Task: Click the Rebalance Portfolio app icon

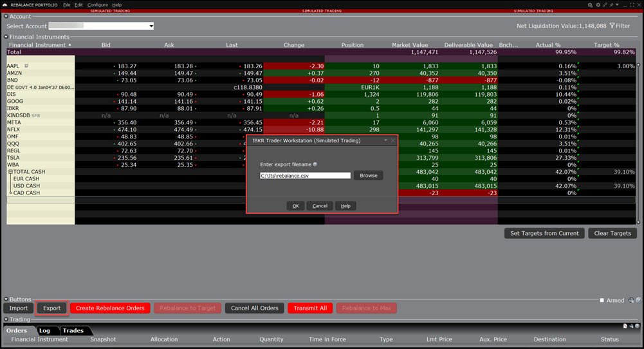Action: [5, 5]
